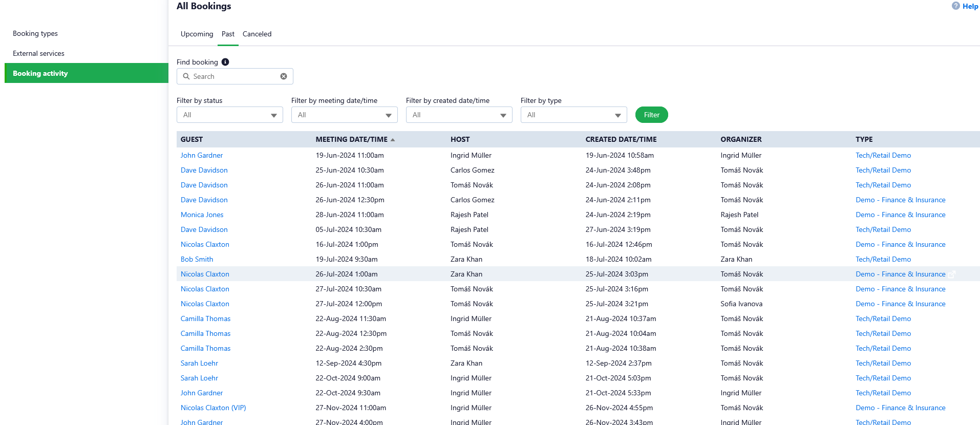Screen dimensions: 980x425
Task: Clear the search field with X icon
Action: [284, 76]
